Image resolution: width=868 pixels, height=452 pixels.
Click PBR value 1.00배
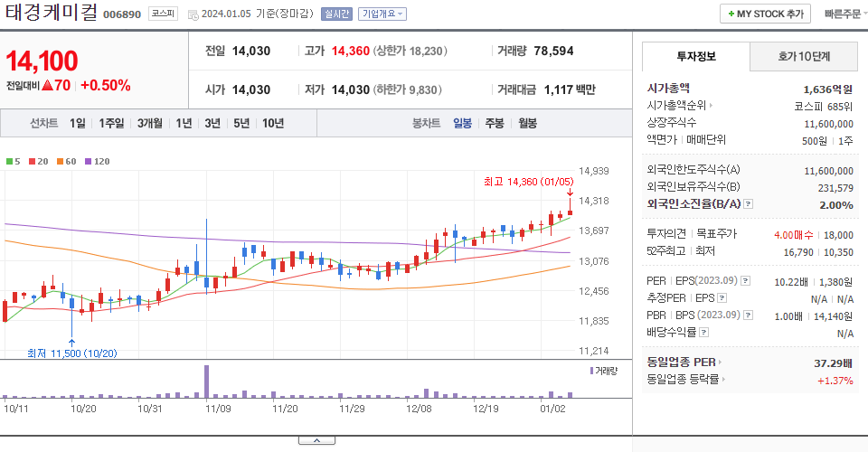(x=788, y=316)
